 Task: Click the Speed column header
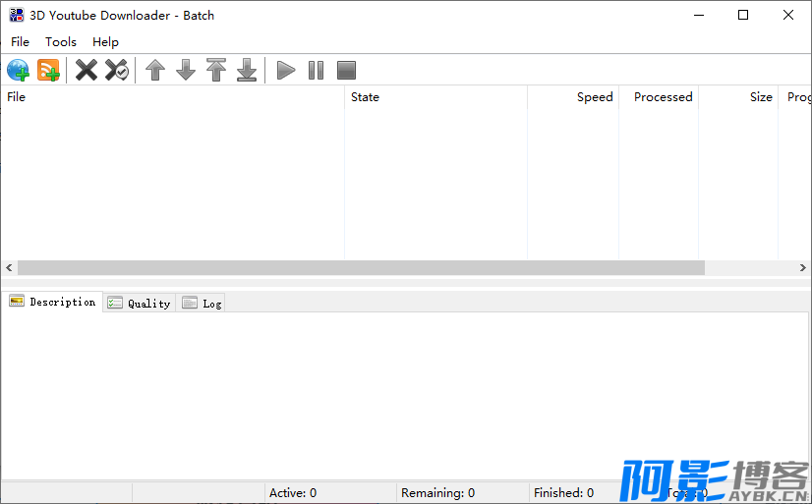click(x=573, y=96)
